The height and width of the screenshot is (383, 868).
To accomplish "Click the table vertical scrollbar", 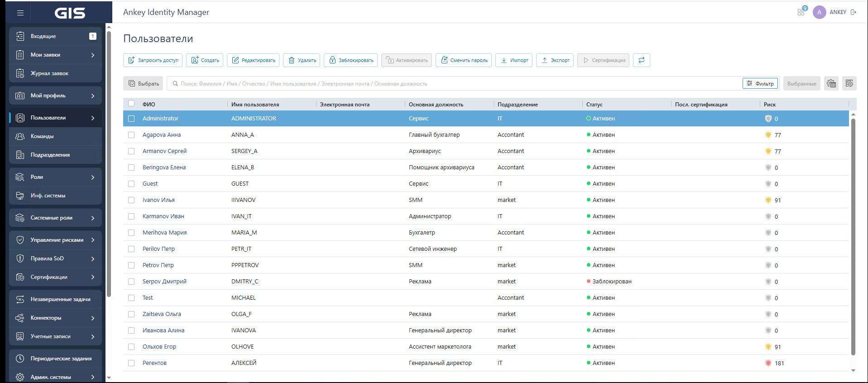I will tap(853, 237).
